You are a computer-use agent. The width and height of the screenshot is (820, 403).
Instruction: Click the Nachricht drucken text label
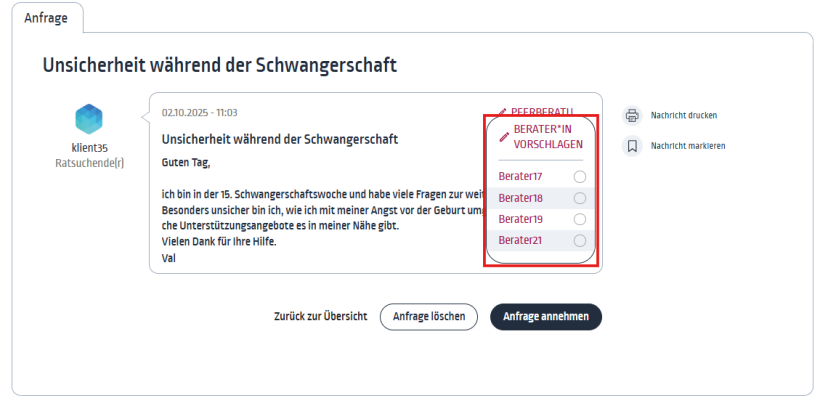(x=684, y=116)
